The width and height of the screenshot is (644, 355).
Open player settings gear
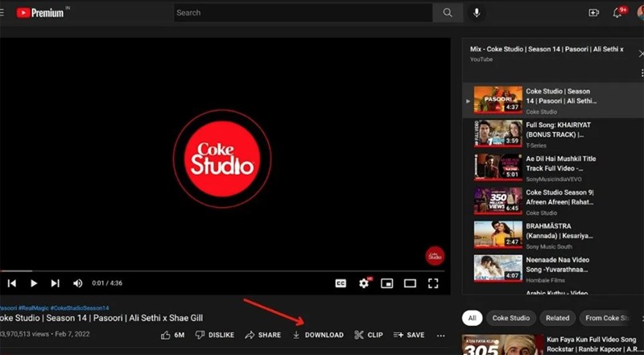tap(364, 283)
